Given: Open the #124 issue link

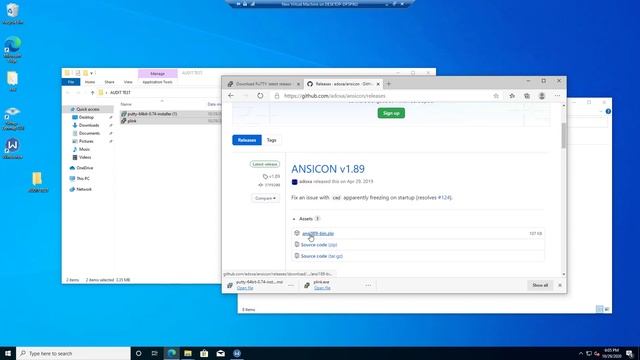Looking at the screenshot, I should coord(444,198).
